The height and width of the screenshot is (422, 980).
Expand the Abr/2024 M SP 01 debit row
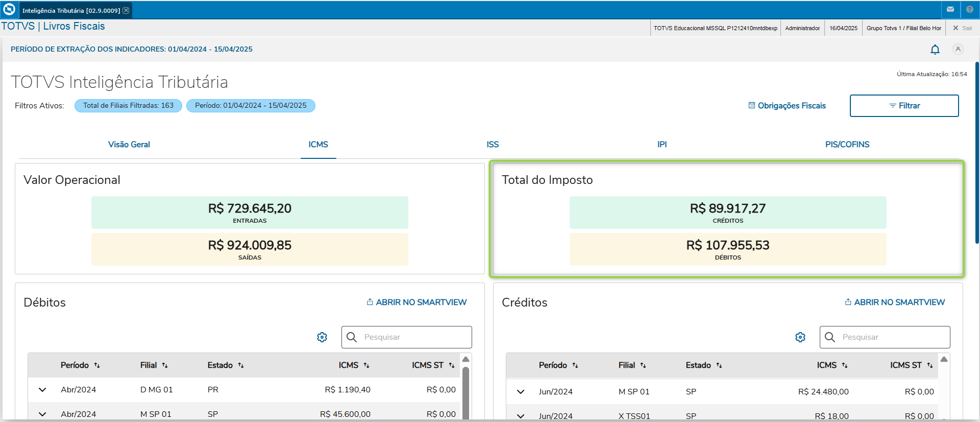coord(42,414)
